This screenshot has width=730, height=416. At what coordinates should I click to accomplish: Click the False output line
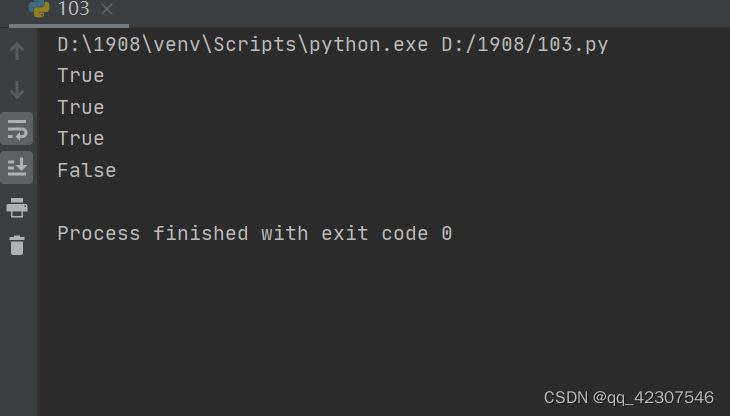(x=87, y=170)
